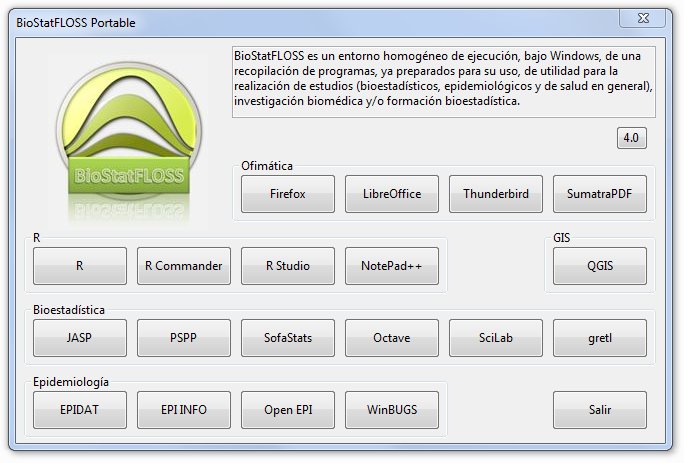Launch WinBUGS
Image resolution: width=684 pixels, height=463 pixels.
tap(392, 410)
